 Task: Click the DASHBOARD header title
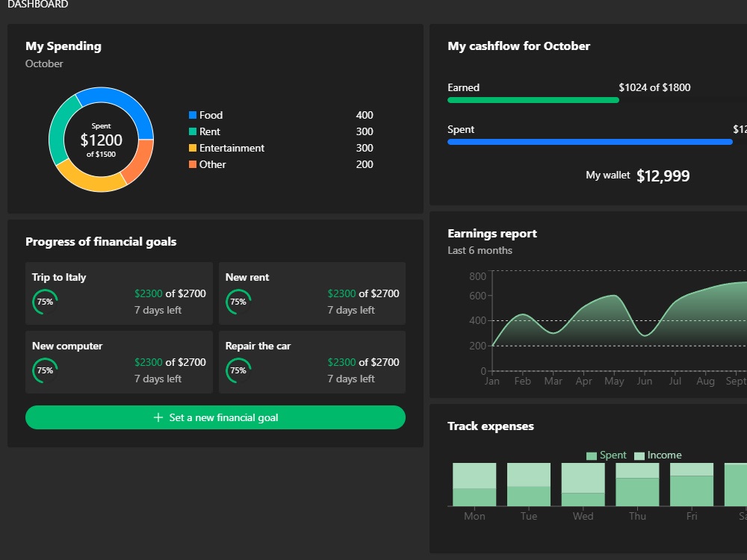[x=37, y=4]
